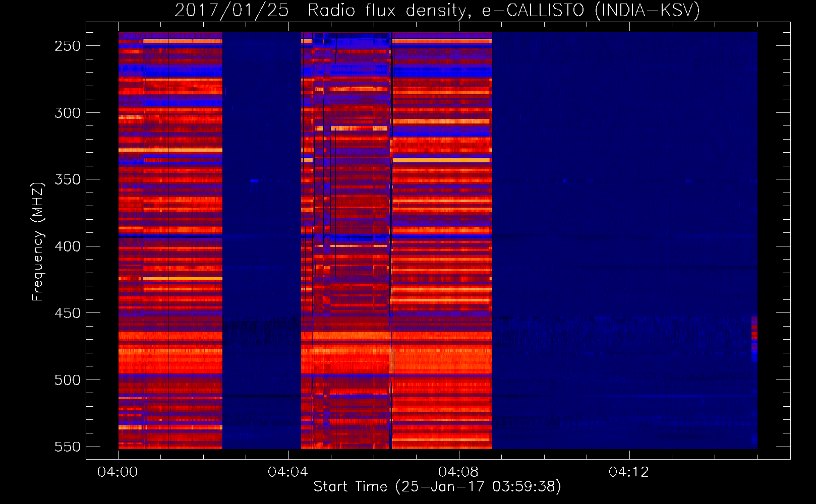Click the 300 frequency tick label

(68, 113)
